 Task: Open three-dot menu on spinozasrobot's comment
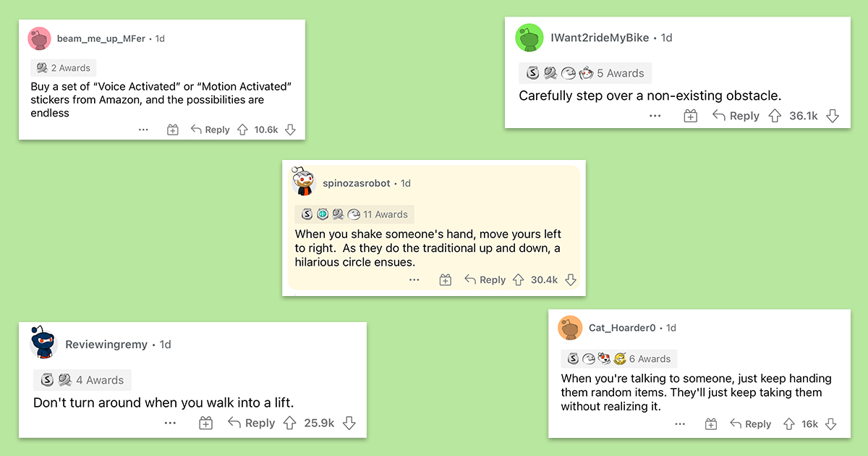click(414, 279)
